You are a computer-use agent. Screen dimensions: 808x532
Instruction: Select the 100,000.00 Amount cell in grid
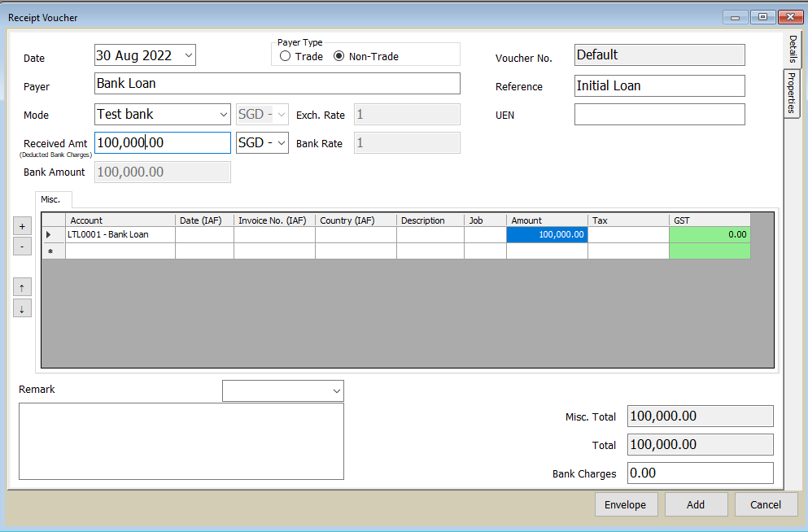(548, 235)
